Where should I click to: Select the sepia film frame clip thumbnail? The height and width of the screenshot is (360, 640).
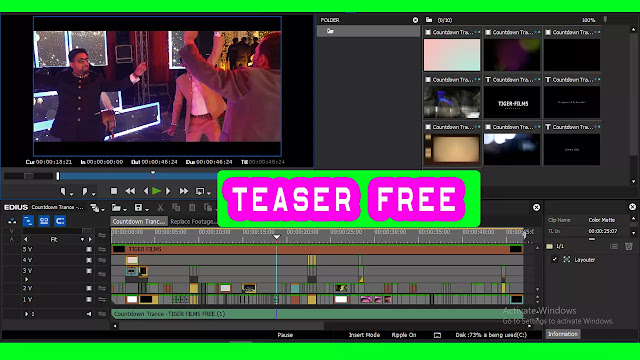pyautogui.click(x=452, y=150)
